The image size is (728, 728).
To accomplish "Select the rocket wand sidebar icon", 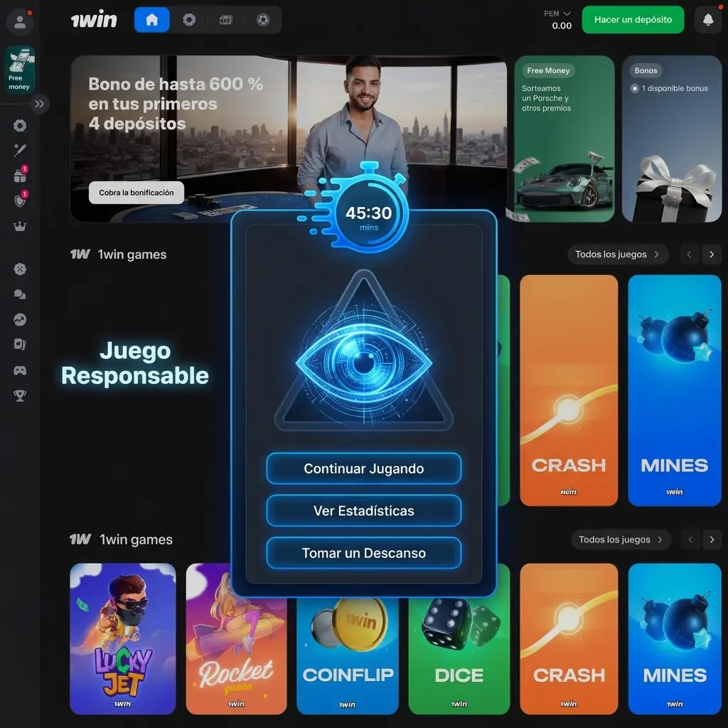I will (x=20, y=150).
